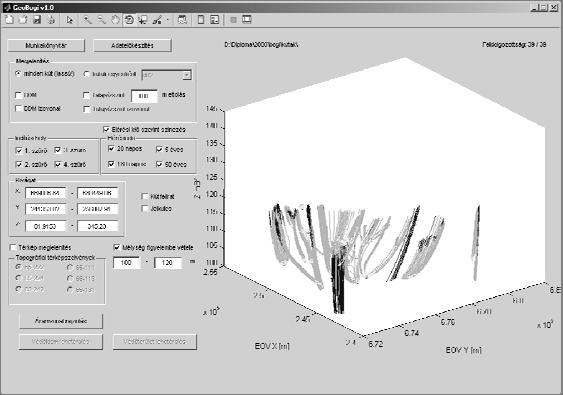Click the 'EOV Y [m]' axis label
Viewport: 563px width, 395px height.
464,350
